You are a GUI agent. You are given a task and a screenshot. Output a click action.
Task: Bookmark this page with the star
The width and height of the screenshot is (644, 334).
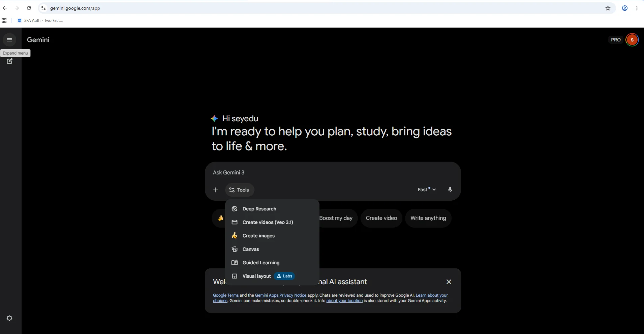point(609,8)
